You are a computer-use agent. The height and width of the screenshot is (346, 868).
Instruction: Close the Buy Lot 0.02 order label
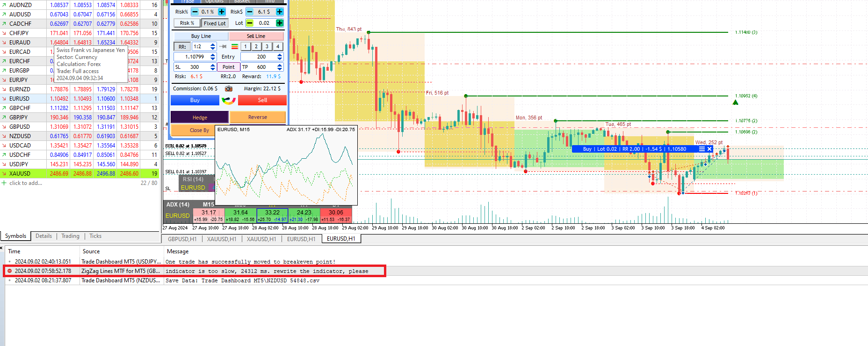pos(709,149)
